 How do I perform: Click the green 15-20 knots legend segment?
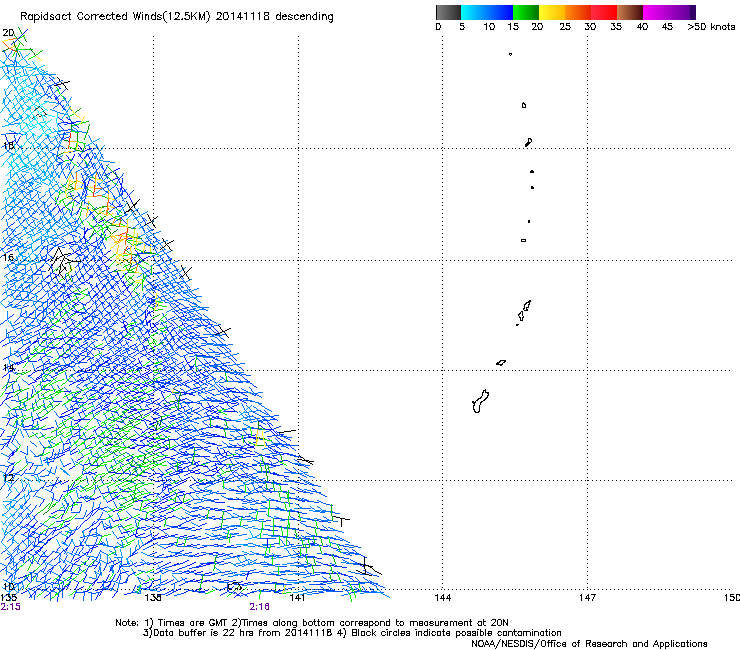(526, 12)
